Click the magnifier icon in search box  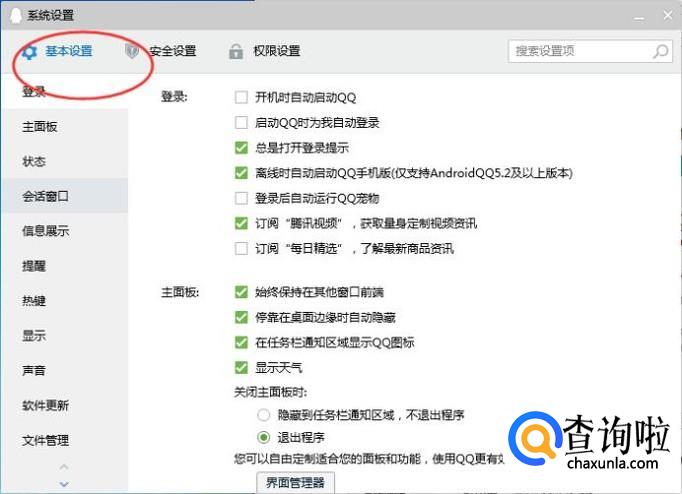click(x=661, y=51)
